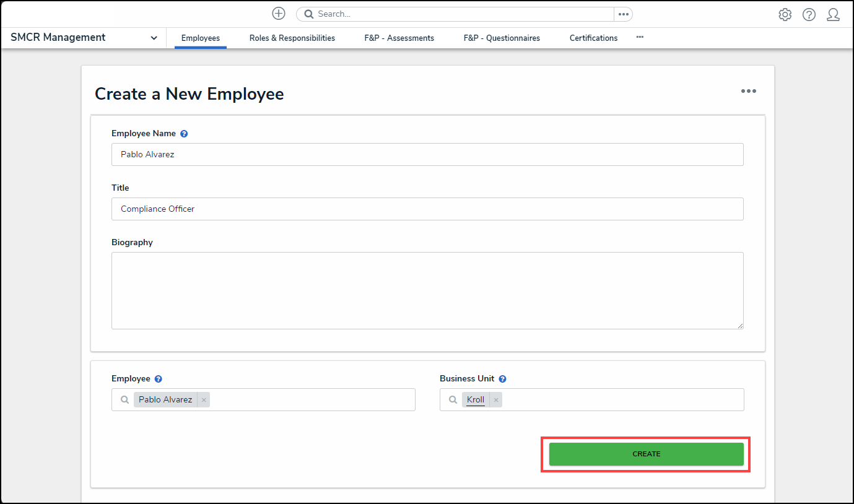
Task: Switch to Roles & Responsibilities tab
Action: coord(292,38)
